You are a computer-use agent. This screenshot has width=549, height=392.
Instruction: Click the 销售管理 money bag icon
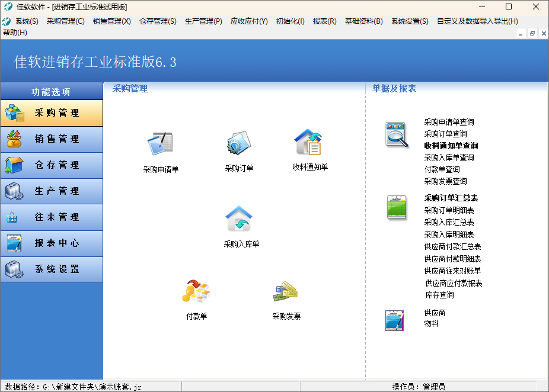click(x=14, y=139)
